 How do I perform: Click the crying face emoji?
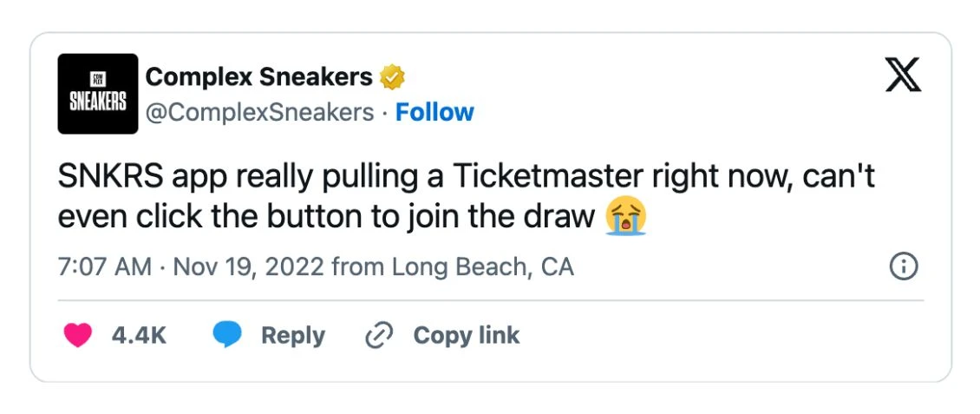coord(625,217)
